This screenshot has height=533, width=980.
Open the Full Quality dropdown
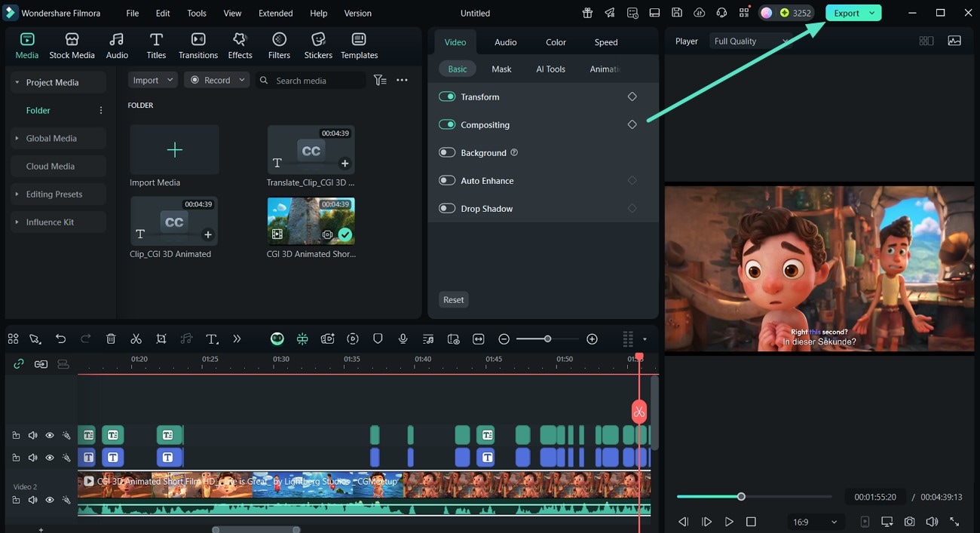[752, 41]
